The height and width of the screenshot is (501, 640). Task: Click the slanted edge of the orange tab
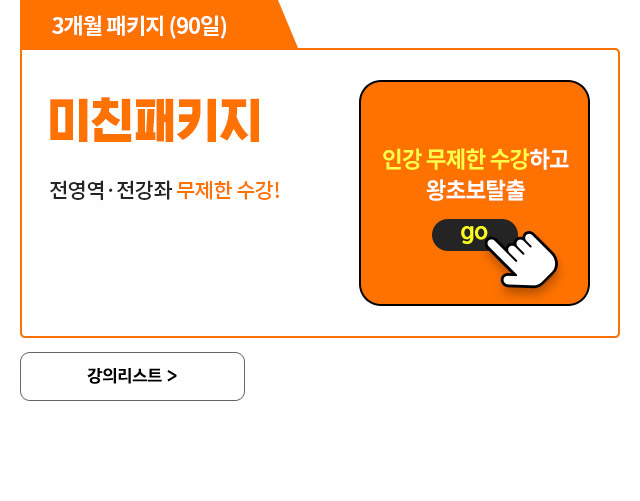coord(288,24)
